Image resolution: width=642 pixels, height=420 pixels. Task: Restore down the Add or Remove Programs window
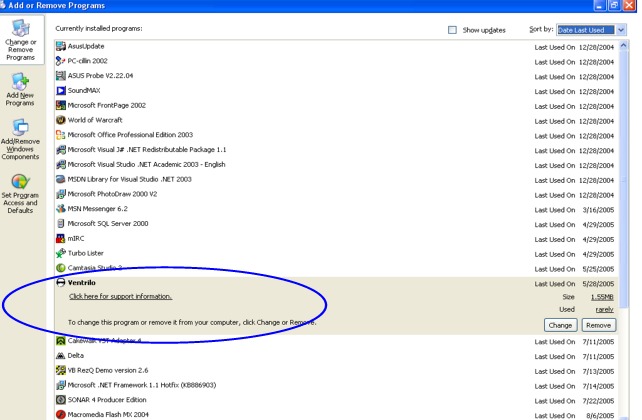pyautogui.click(x=614, y=5)
